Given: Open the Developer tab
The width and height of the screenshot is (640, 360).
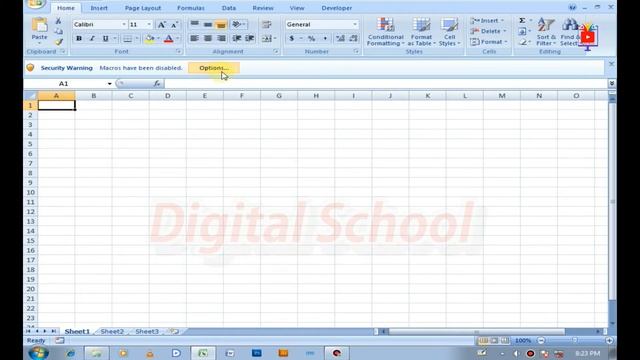Looking at the screenshot, I should tap(337, 8).
